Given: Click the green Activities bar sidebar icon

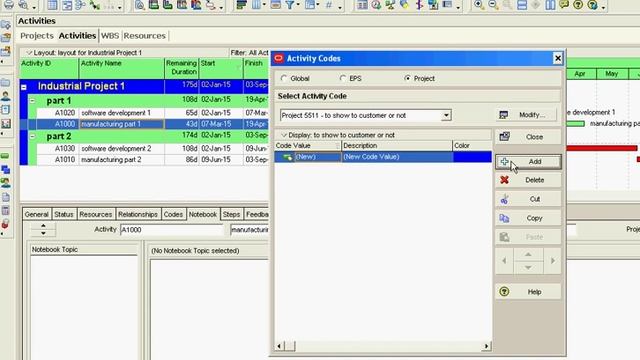Looking at the screenshot, I should (5, 156).
